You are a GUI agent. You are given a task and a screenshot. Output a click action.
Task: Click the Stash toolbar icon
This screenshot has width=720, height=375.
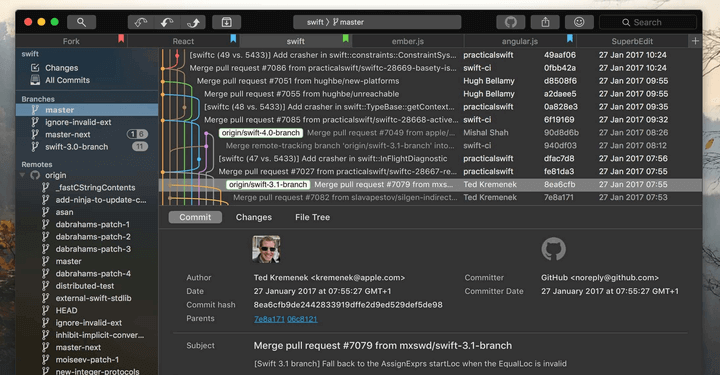[226, 22]
